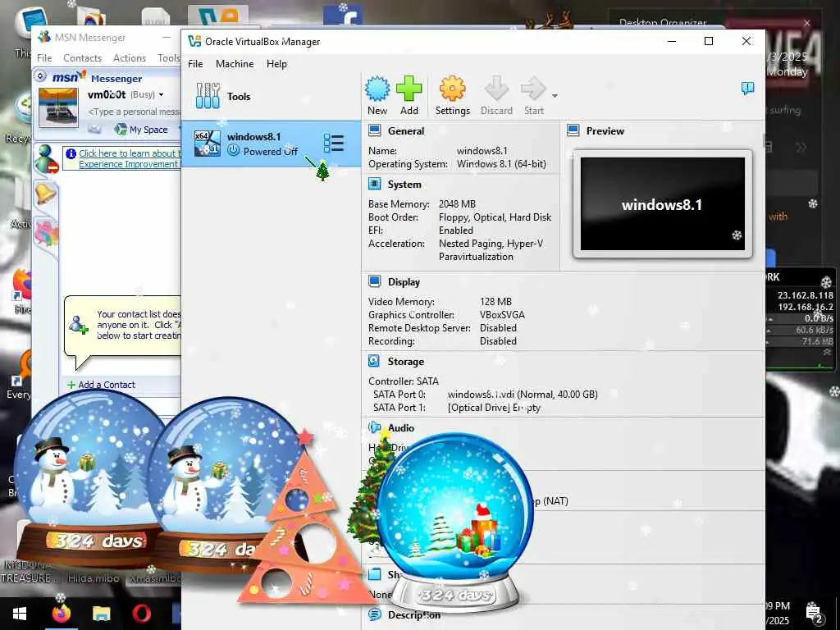The width and height of the screenshot is (840, 630).
Task: Select the bell alerts tab in Messenger
Action: [46, 194]
